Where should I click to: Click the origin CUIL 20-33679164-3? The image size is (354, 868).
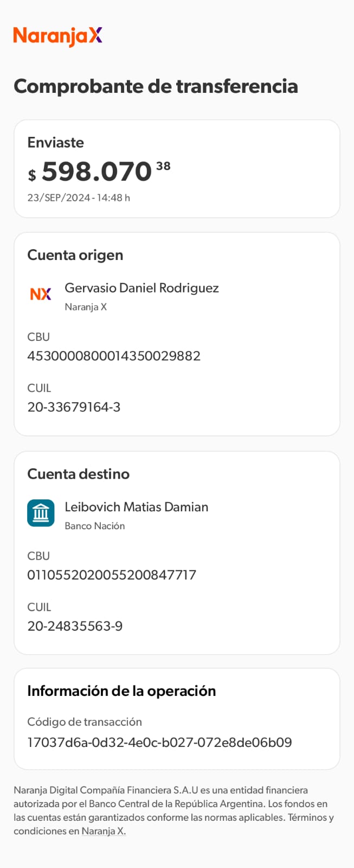[x=74, y=407]
